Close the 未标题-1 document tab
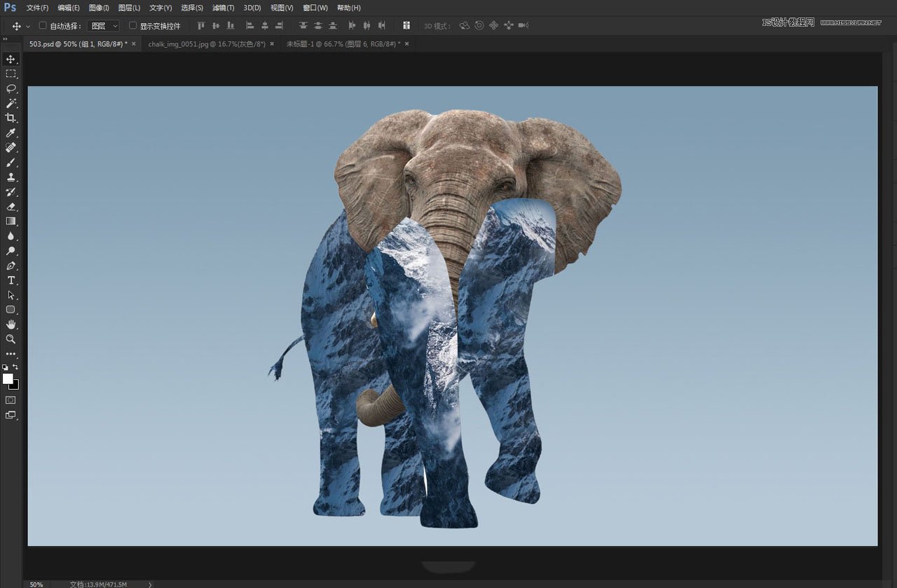 [406, 43]
